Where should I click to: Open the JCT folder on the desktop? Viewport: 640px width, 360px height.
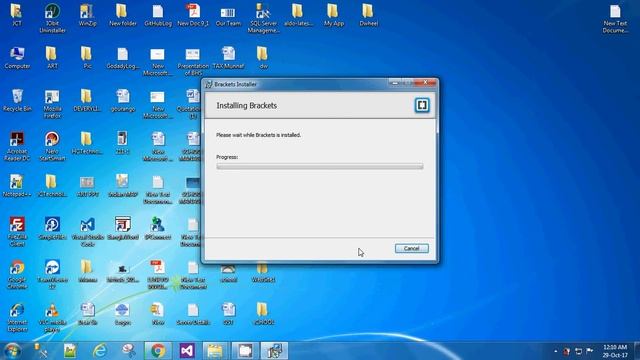(x=16, y=15)
